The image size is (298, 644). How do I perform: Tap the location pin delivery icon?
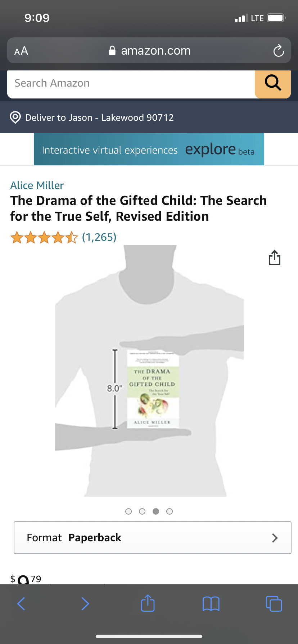pyautogui.click(x=15, y=118)
